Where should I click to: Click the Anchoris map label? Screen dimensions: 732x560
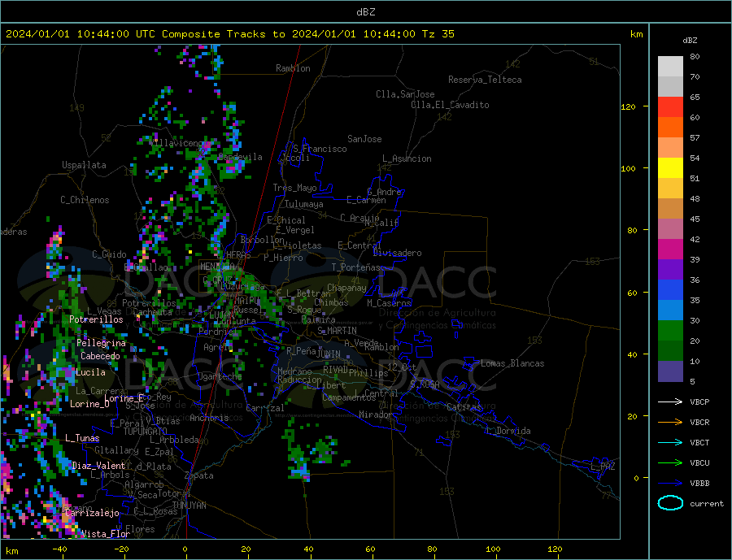tap(209, 418)
